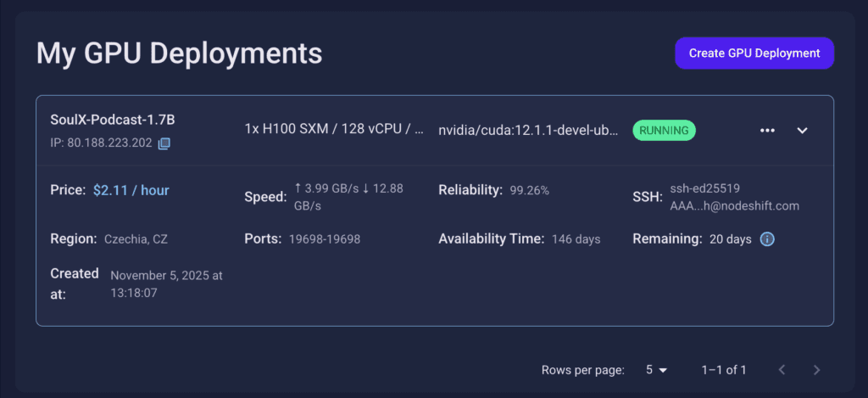Image resolution: width=868 pixels, height=398 pixels.
Task: Copy the deployment IP address
Action: [x=164, y=143]
